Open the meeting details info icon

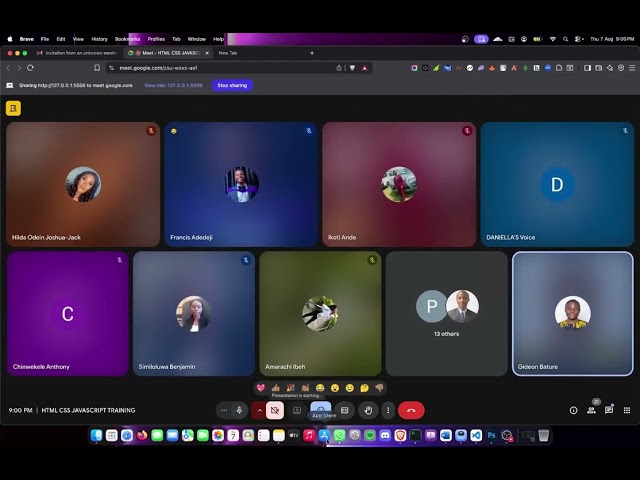coord(573,410)
